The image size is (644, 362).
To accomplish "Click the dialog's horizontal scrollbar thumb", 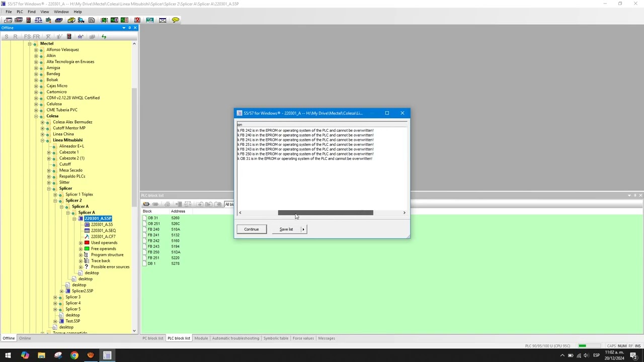I will (326, 213).
